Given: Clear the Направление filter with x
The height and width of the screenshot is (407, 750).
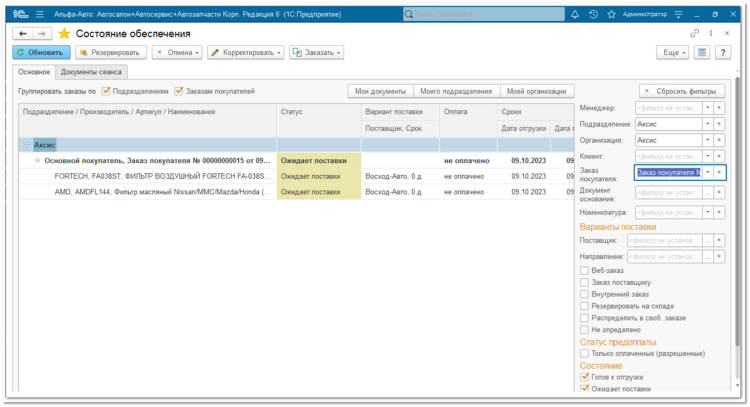Looking at the screenshot, I should coord(719,256).
